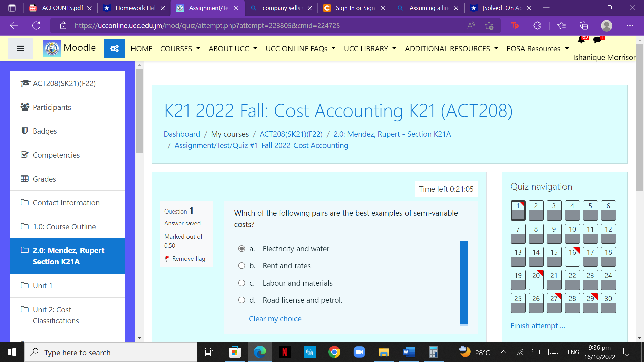Open the Grades section in the sidebar
644x362 pixels.
(44, 179)
